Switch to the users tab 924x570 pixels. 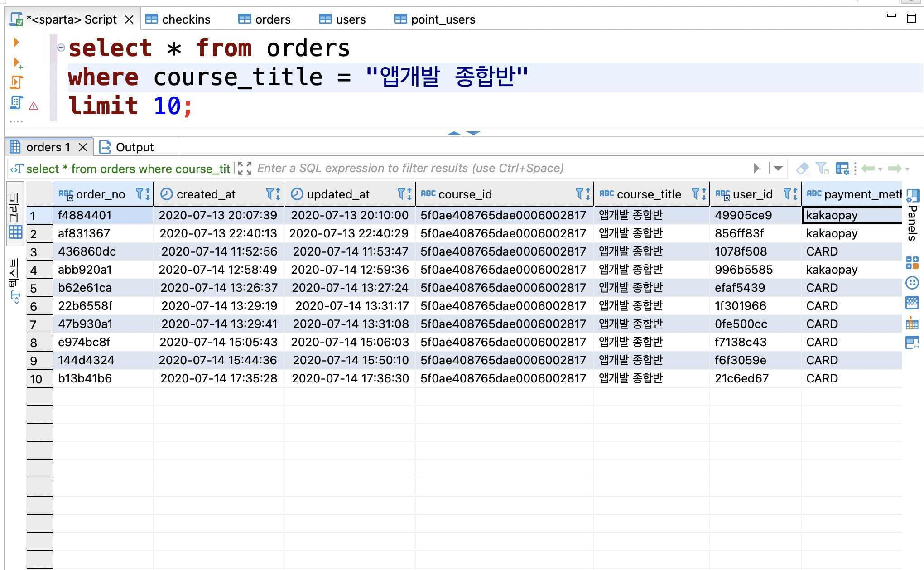tap(342, 19)
